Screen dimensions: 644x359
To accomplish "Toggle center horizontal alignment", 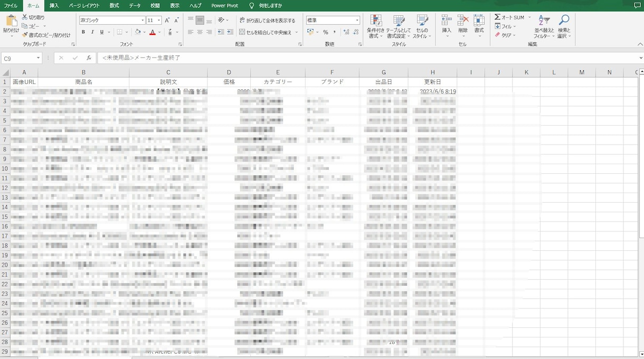I will point(200,32).
